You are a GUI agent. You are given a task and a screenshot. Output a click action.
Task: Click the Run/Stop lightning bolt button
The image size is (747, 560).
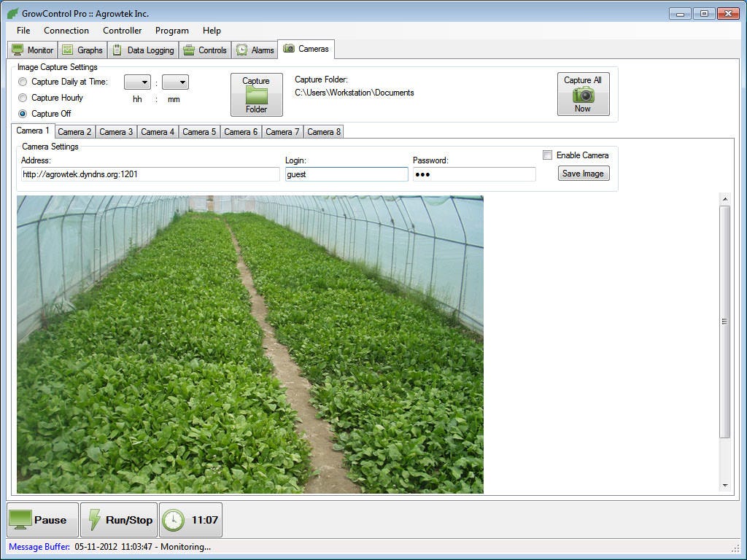coord(119,520)
